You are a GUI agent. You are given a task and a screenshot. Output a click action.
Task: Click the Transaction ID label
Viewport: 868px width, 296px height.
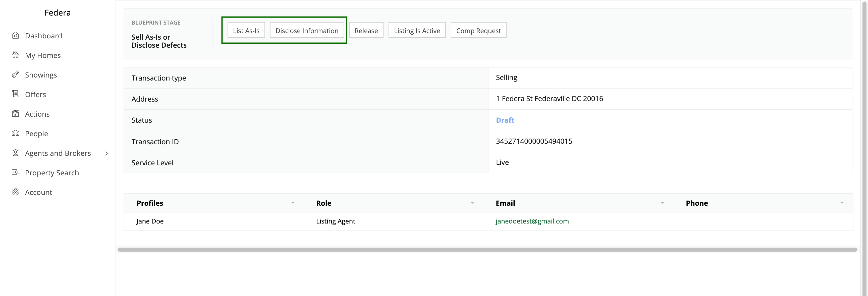(155, 142)
